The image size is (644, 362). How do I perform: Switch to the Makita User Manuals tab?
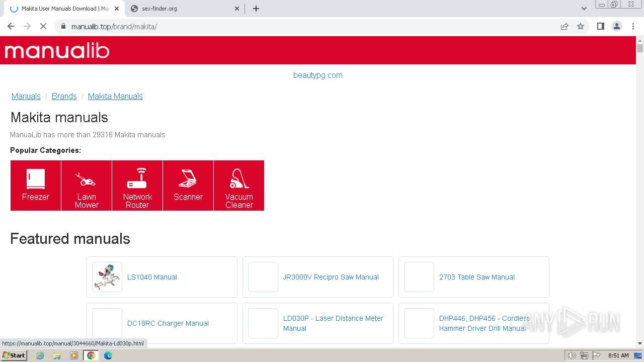[62, 9]
